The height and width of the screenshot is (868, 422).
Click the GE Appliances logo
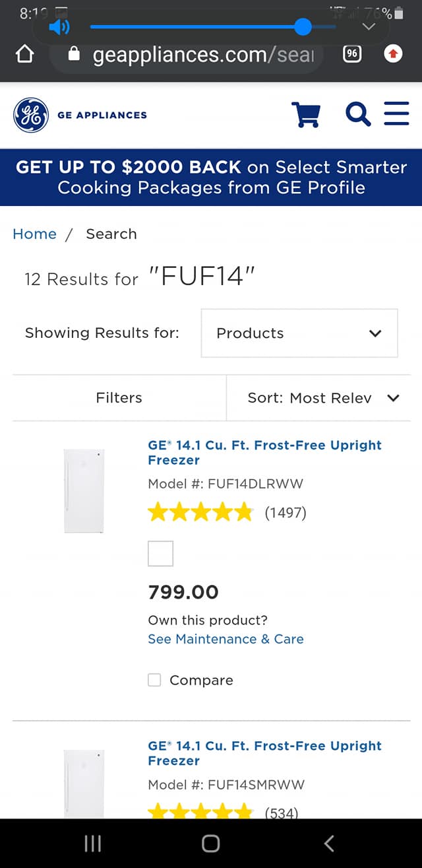click(x=80, y=115)
